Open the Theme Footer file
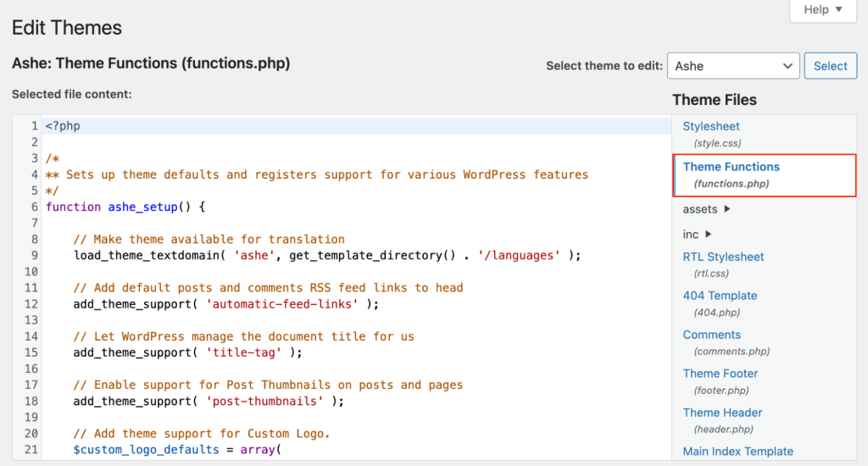Viewport: 868px width, 466px height. [x=721, y=374]
